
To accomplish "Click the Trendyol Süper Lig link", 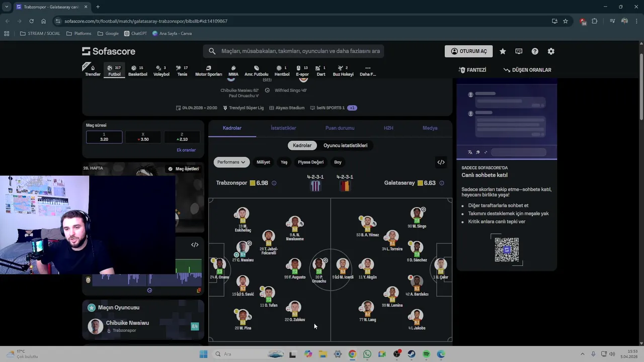I will click(243, 108).
